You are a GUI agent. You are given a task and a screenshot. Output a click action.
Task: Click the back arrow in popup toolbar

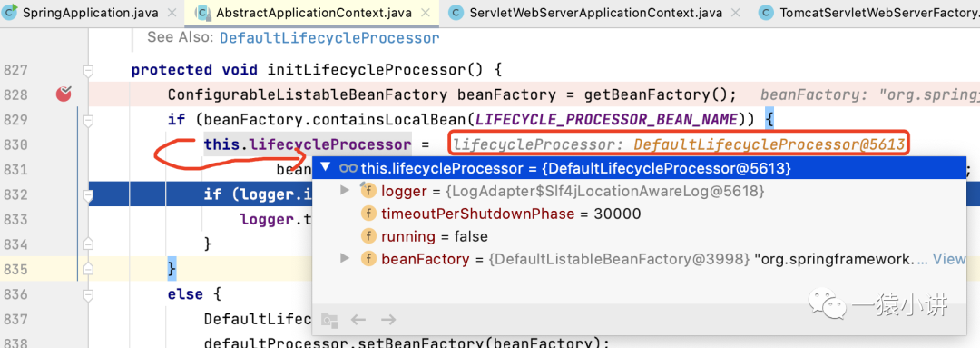pyautogui.click(x=358, y=320)
